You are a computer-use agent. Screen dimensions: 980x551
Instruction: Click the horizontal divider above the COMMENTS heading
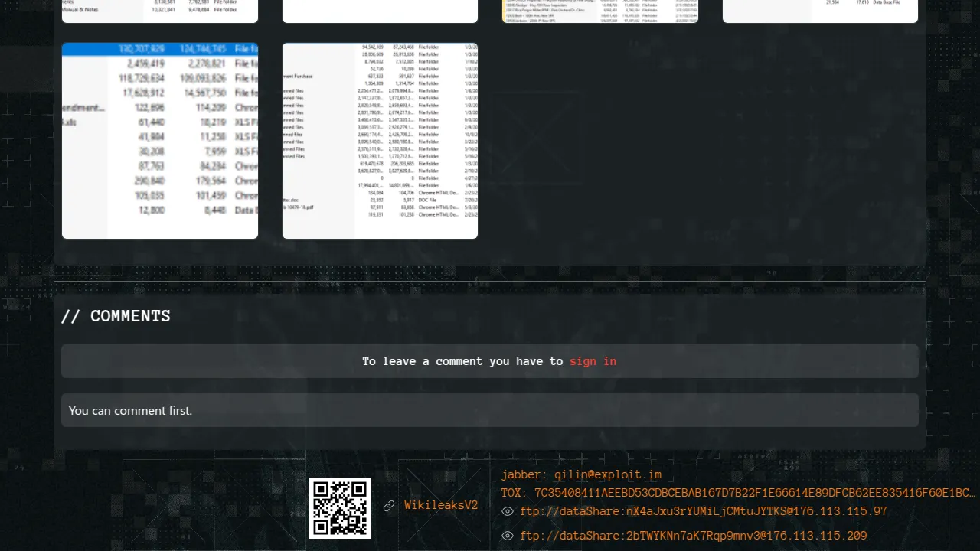point(490,282)
